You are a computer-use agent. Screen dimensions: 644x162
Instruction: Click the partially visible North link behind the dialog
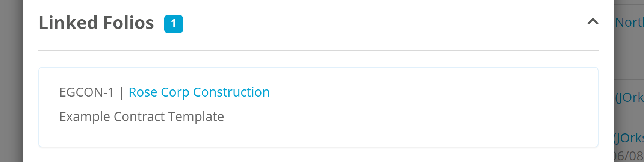629,23
